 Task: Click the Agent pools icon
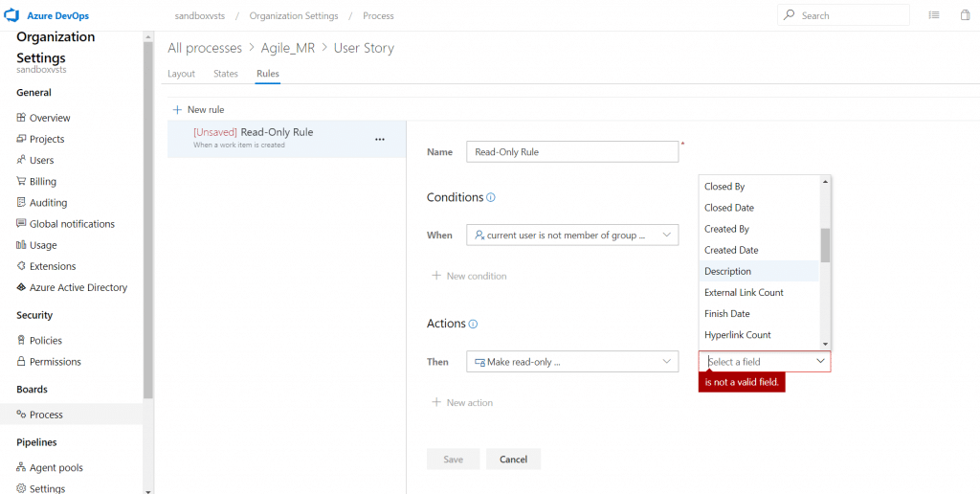pyautogui.click(x=21, y=467)
